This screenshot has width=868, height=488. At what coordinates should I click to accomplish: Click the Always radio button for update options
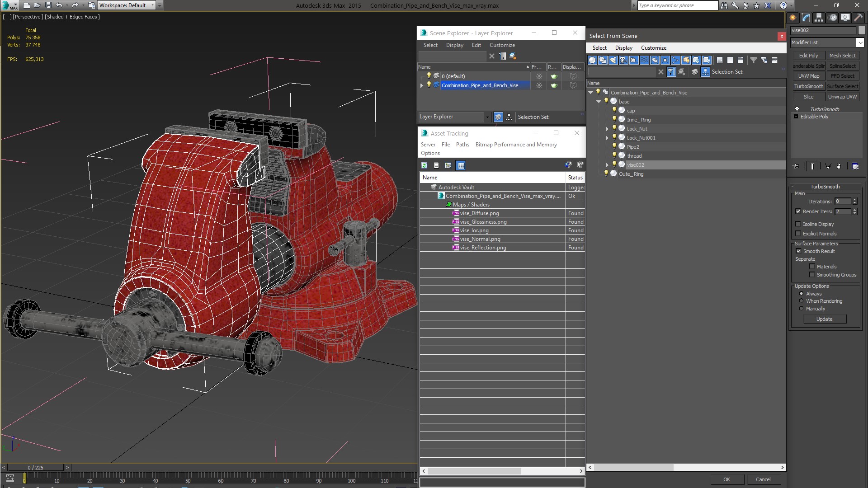(801, 293)
